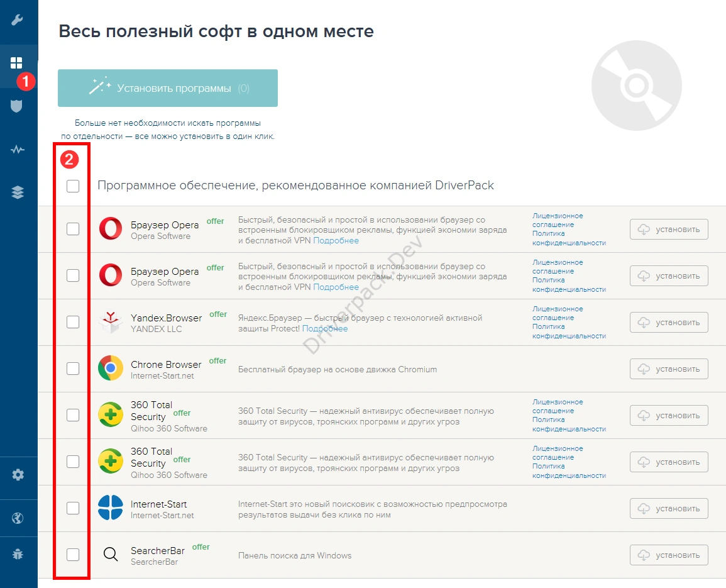Tick the Chrone Browser checkbox
The image size is (726, 588).
[x=73, y=369]
